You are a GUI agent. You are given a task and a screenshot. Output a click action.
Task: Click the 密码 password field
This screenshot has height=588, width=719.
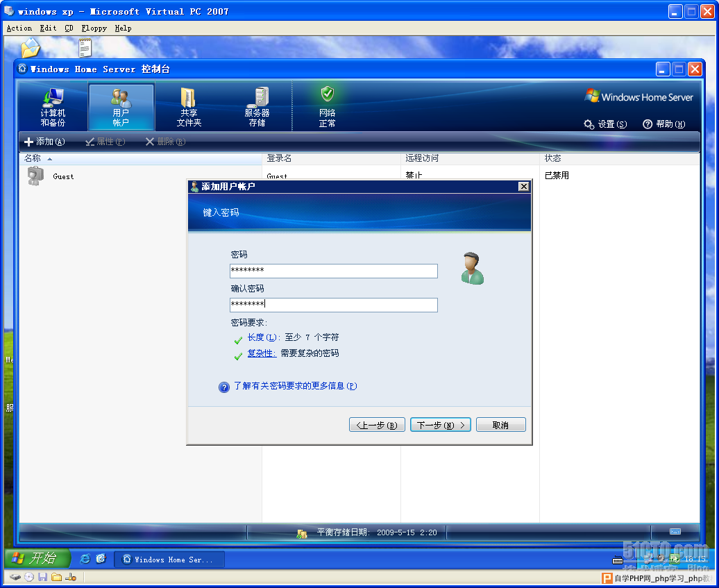pos(334,271)
